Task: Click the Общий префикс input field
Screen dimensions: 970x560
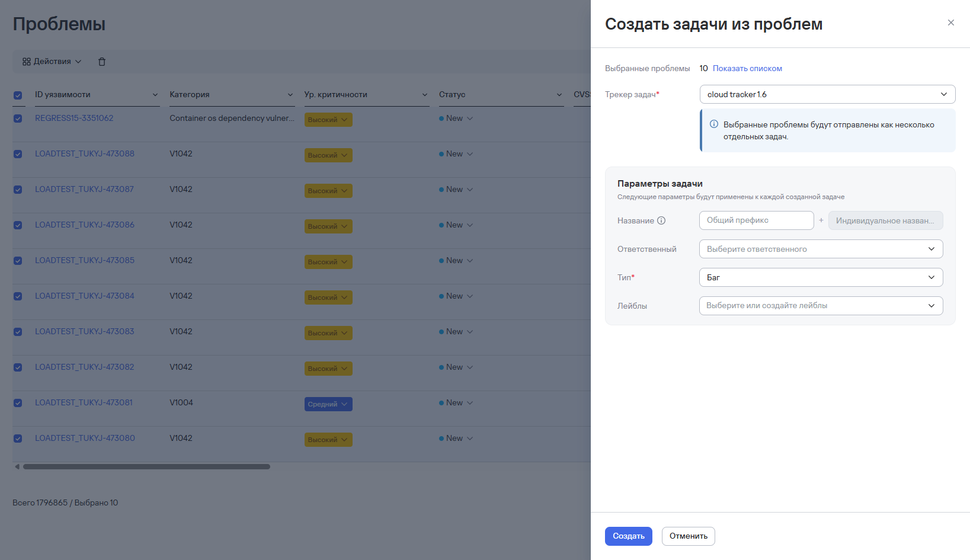Action: coord(757,220)
